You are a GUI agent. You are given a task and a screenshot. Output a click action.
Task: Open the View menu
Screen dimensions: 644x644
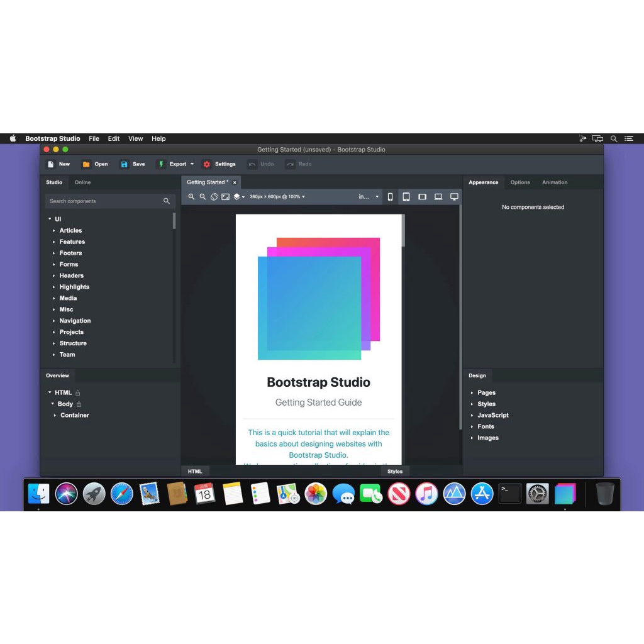[136, 139]
